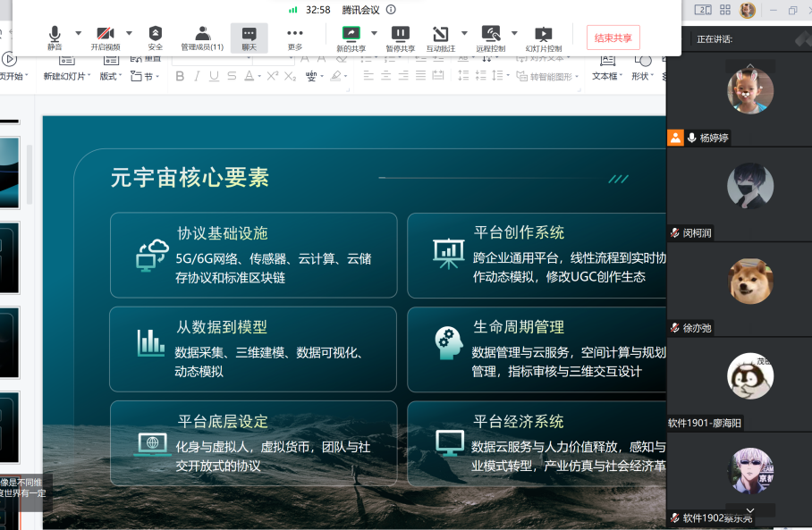812x530 pixels.
Task: Click the 更多 three-dot icon
Action: [x=295, y=36]
